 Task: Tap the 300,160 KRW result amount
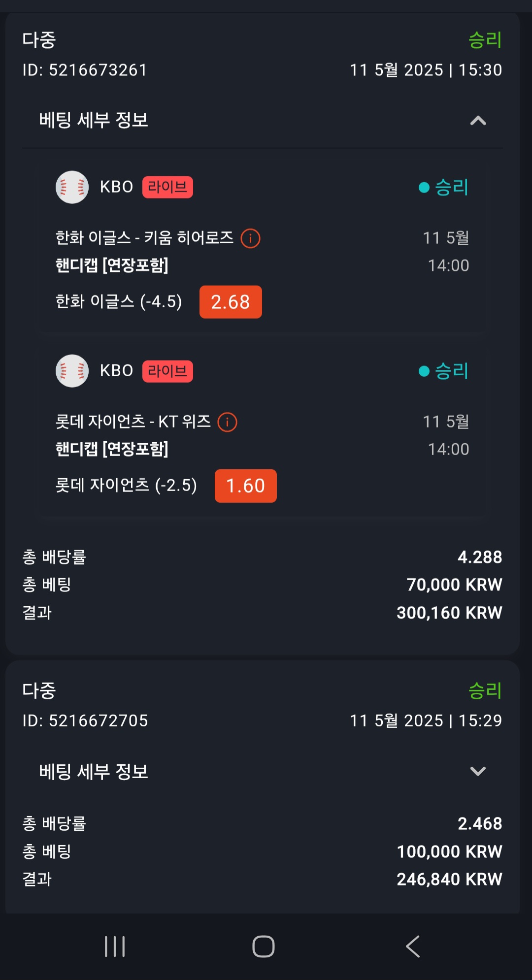[449, 613]
